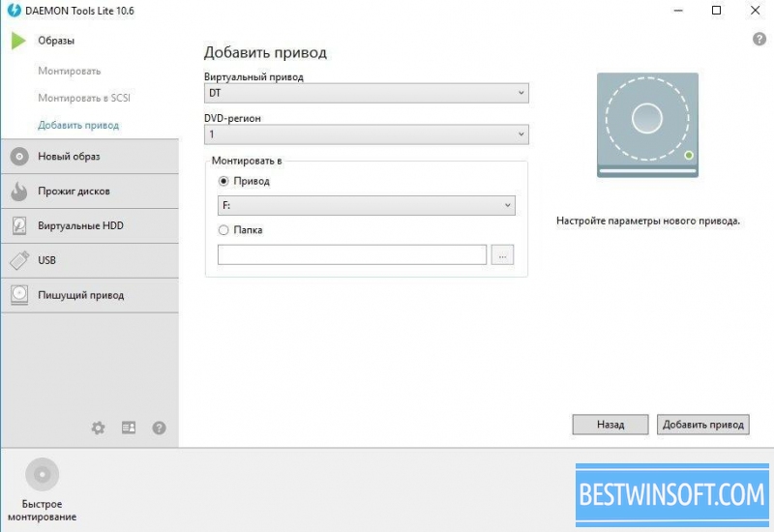Select Монтировать in the sidebar
Screen dimensions: 774x532
(69, 71)
